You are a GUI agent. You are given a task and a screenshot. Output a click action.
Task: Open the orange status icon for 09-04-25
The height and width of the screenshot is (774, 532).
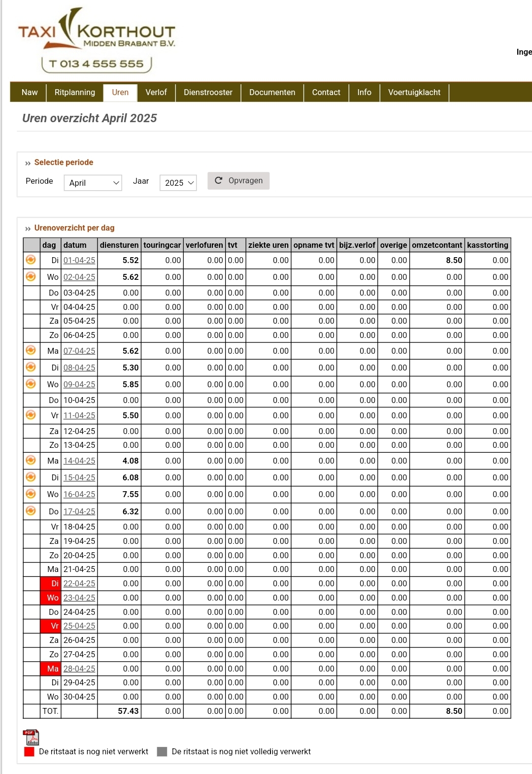[31, 384]
